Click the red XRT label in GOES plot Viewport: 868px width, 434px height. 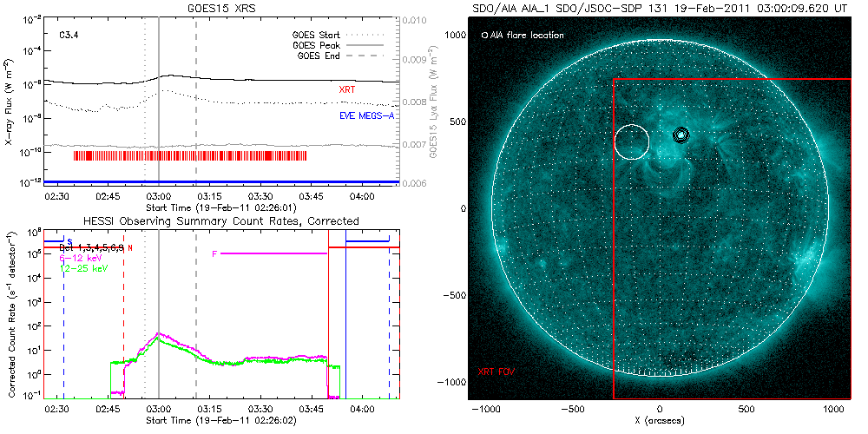coord(347,89)
